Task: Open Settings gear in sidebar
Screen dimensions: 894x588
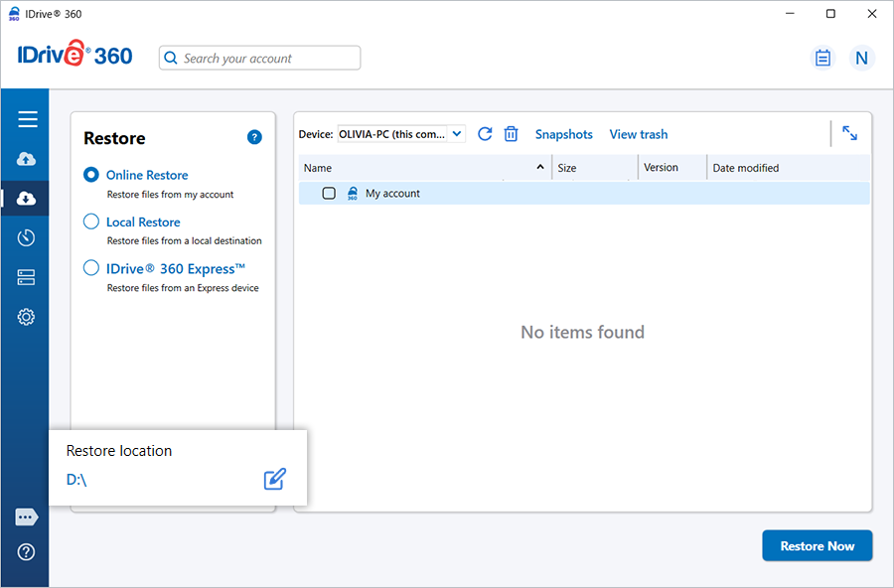Action: point(27,317)
